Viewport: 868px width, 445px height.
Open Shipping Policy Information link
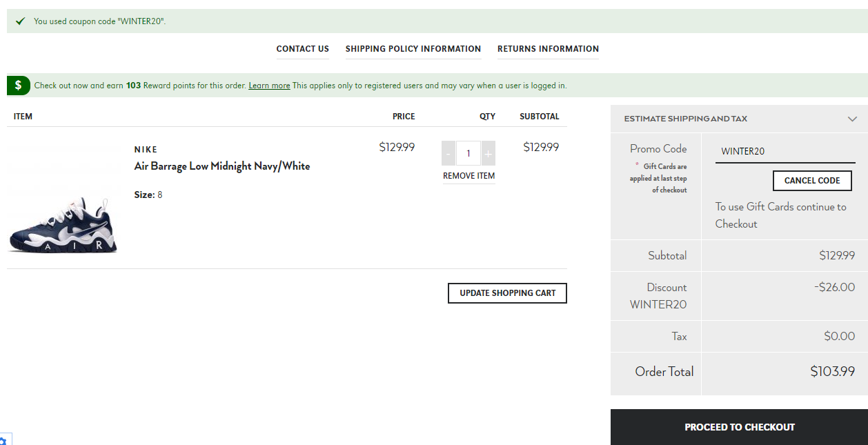click(413, 49)
